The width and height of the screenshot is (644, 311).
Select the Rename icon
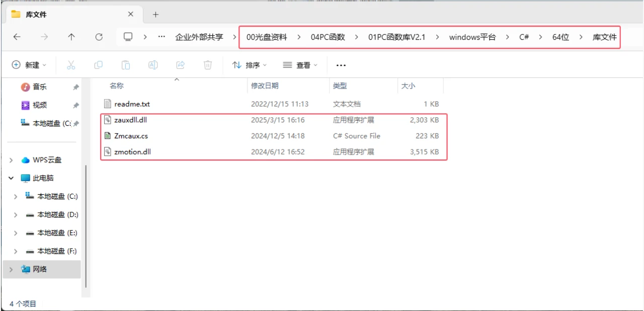click(x=153, y=64)
